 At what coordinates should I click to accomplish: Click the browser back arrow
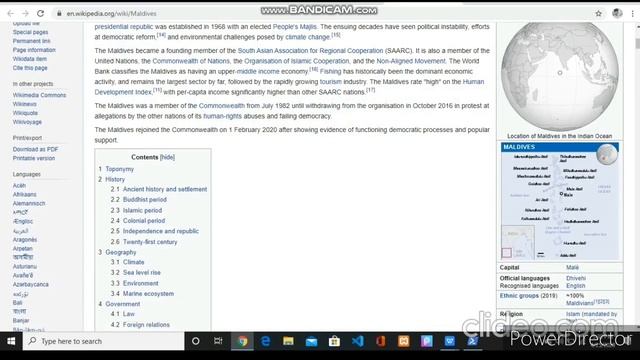click(11, 13)
